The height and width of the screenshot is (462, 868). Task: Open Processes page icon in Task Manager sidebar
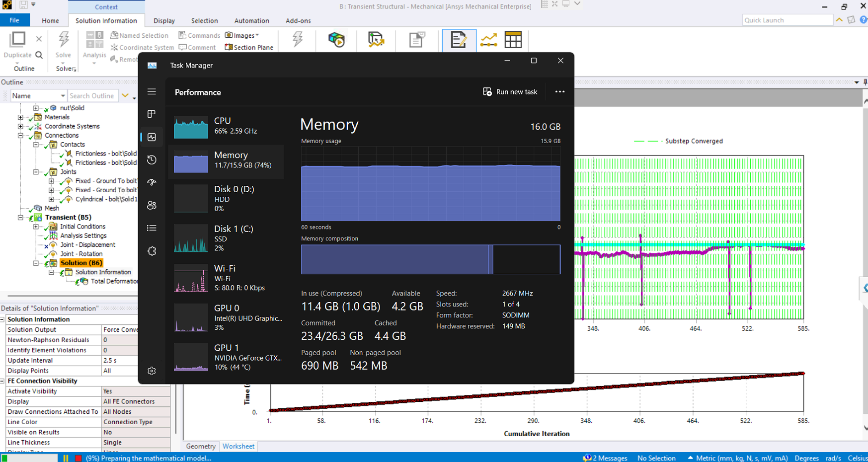point(152,114)
